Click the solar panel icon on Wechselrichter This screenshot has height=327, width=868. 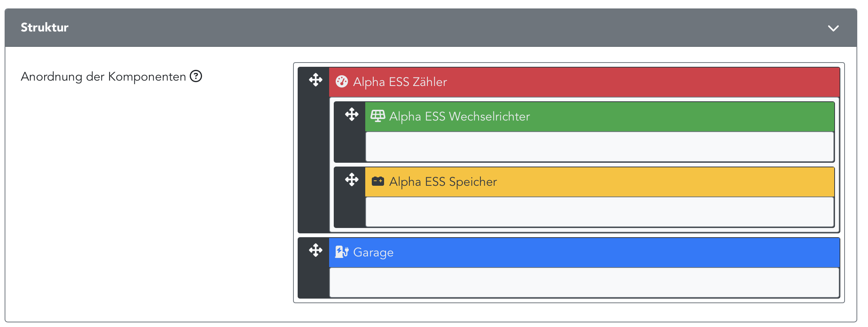pos(378,116)
